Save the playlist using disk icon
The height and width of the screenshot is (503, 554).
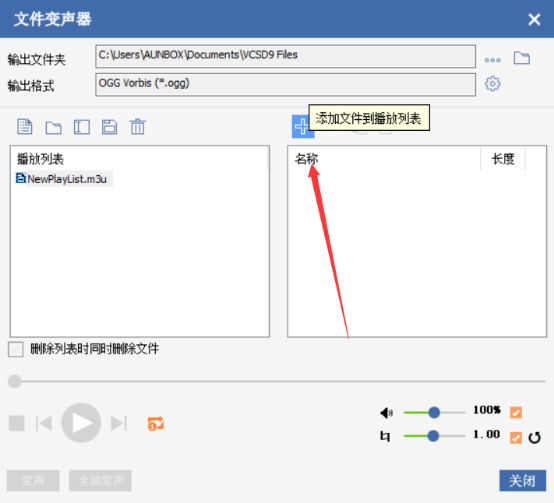pos(110,127)
